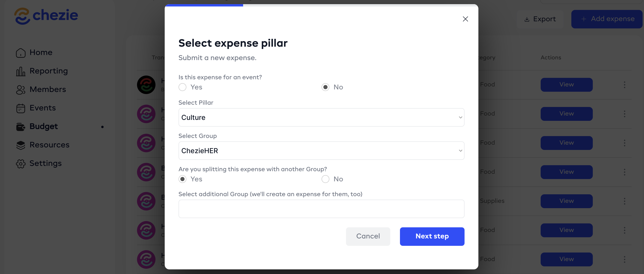
Task: Click the Resources stack icon
Action: click(21, 145)
